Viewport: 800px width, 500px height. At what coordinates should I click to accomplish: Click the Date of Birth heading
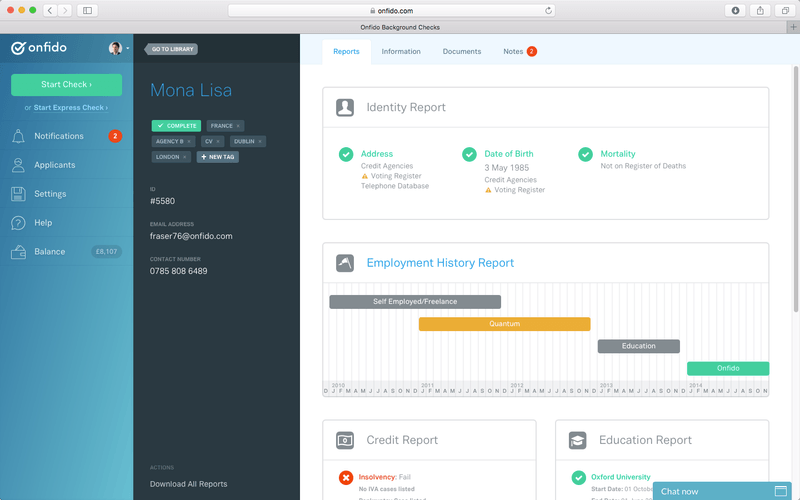(509, 154)
